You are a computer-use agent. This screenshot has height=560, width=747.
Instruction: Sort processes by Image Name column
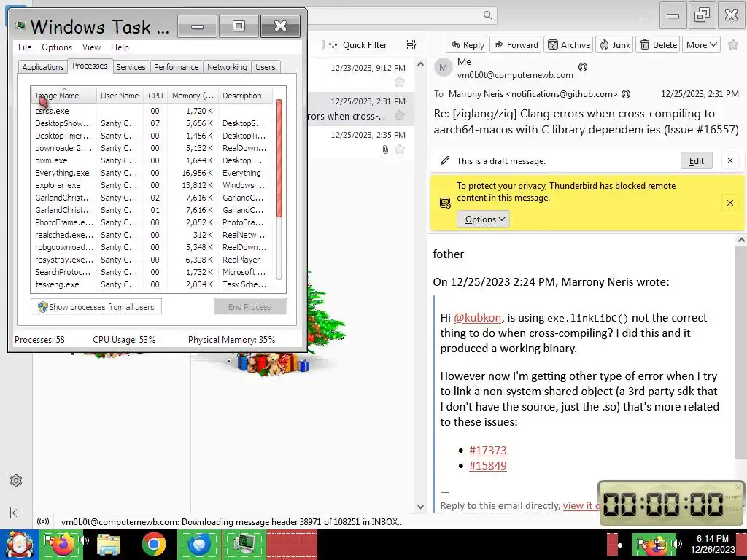click(x=63, y=96)
